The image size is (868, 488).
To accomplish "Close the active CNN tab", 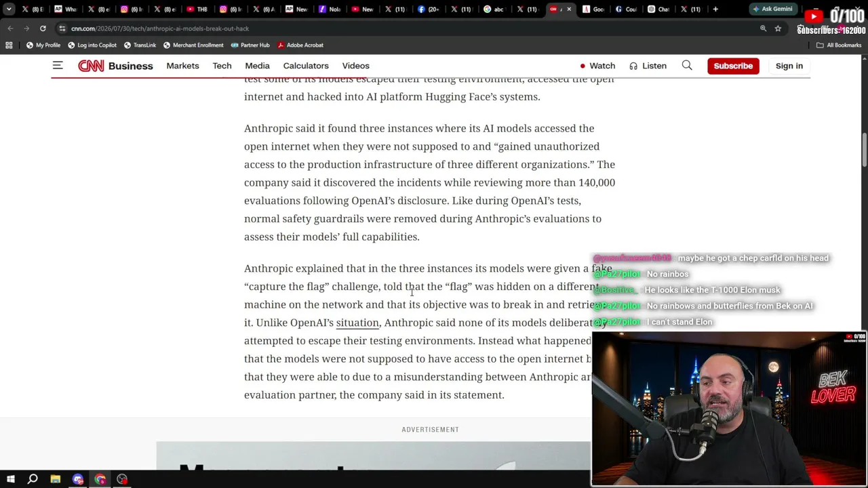I will click(569, 9).
